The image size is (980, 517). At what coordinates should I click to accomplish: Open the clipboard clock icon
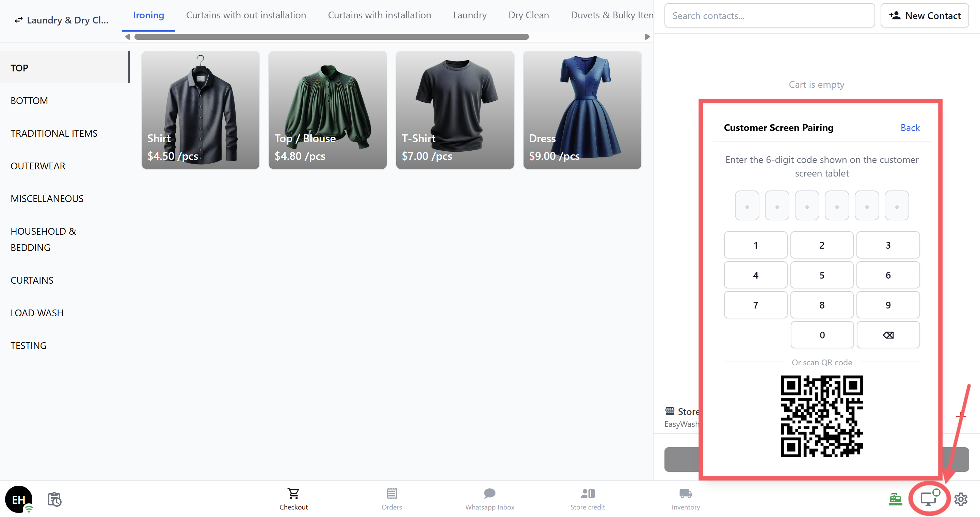coord(54,499)
